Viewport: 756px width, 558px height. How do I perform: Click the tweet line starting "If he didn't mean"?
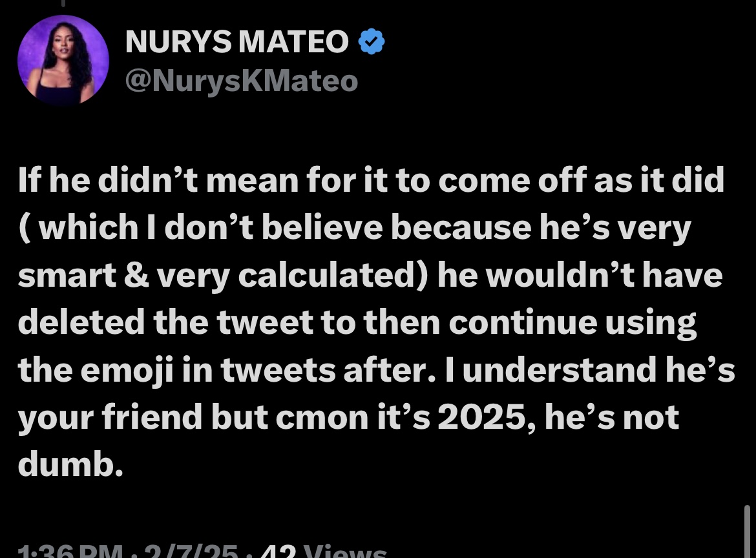click(372, 180)
